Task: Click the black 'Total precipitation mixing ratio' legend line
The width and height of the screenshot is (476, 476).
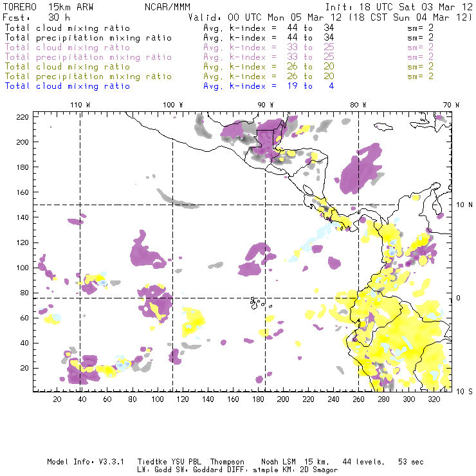Action: click(x=88, y=38)
